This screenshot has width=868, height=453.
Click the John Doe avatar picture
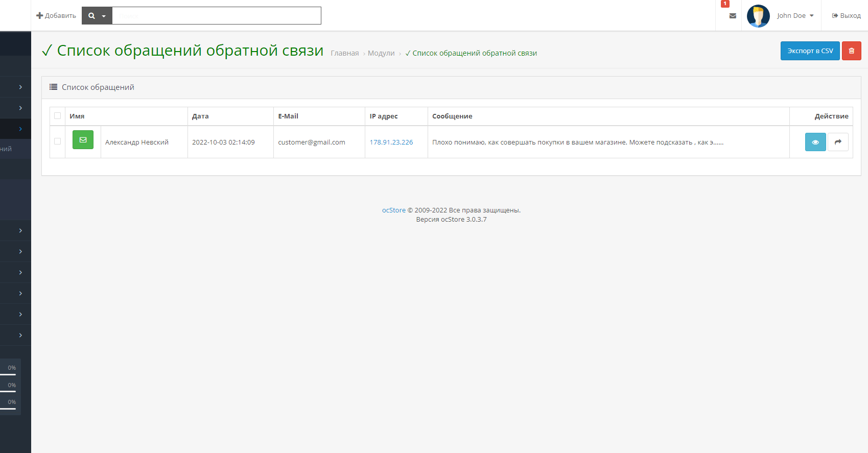tap(758, 16)
